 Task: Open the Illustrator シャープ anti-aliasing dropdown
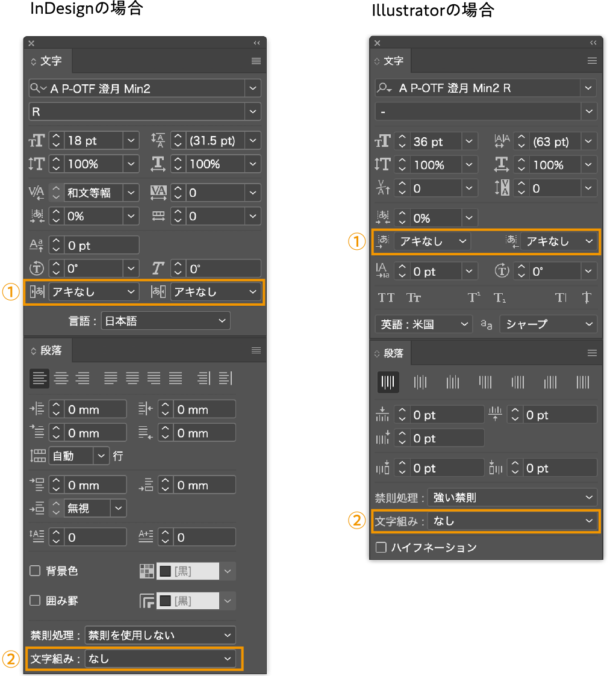point(549,324)
